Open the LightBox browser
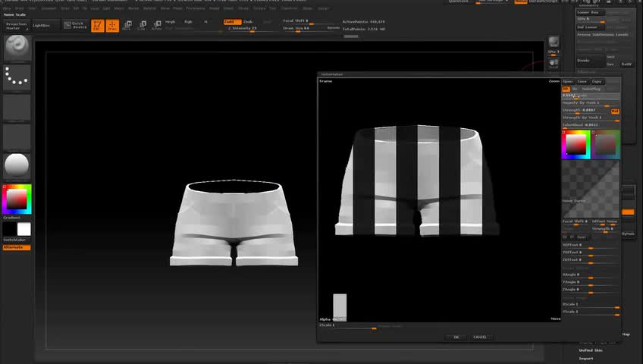 click(x=41, y=26)
